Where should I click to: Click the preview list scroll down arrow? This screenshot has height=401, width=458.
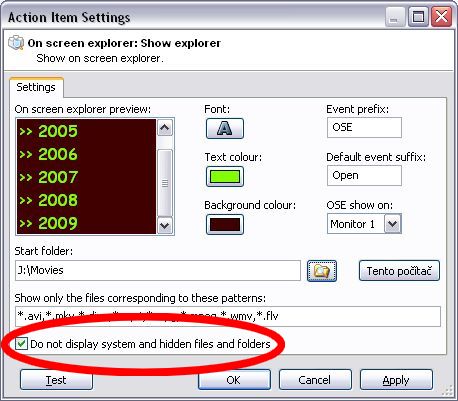165,226
